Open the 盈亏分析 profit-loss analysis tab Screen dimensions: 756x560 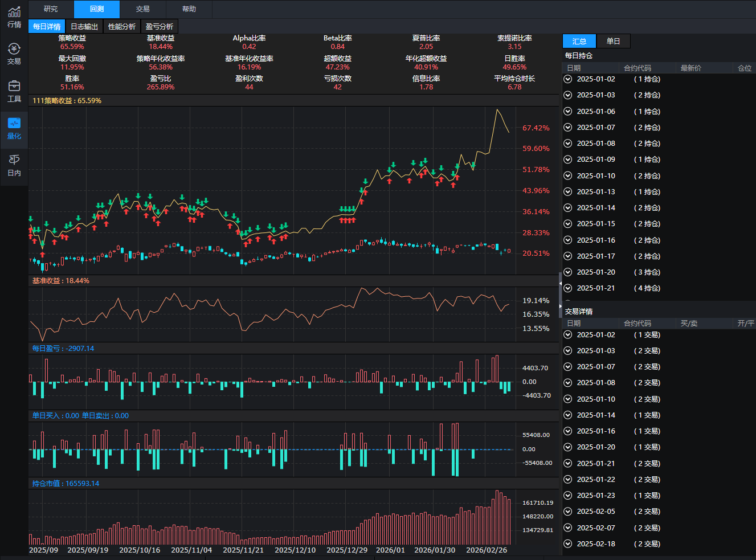(x=160, y=27)
